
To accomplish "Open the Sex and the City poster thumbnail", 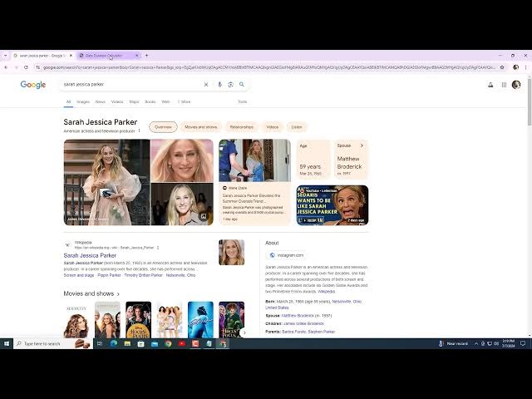I will pos(76,320).
